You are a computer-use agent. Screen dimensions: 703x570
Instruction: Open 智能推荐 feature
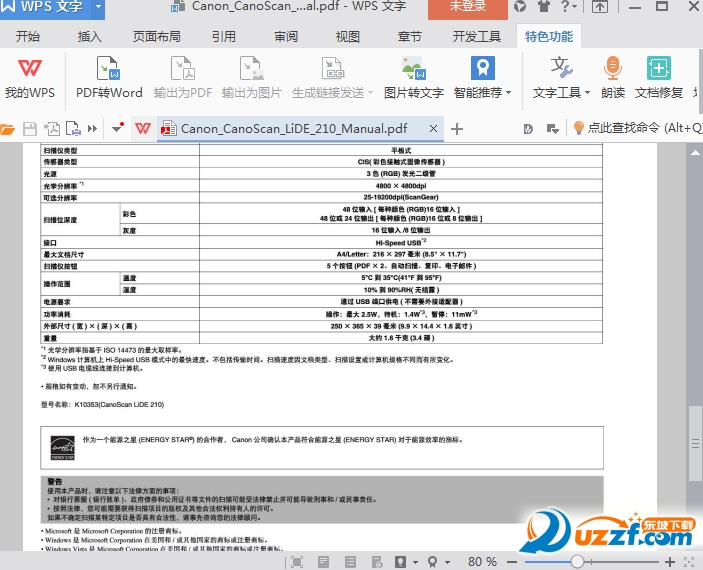(482, 79)
